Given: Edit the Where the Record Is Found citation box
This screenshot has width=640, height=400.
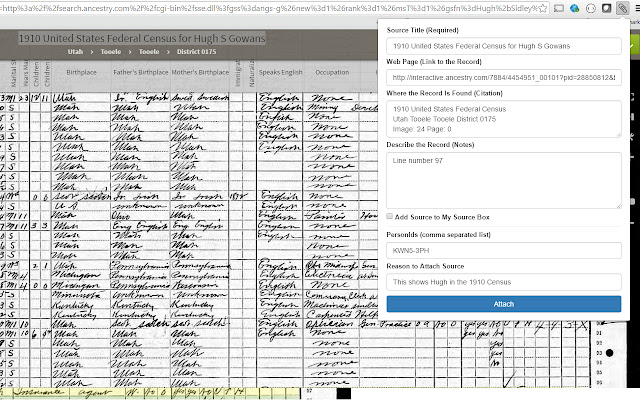Looking at the screenshot, I should point(504,119).
